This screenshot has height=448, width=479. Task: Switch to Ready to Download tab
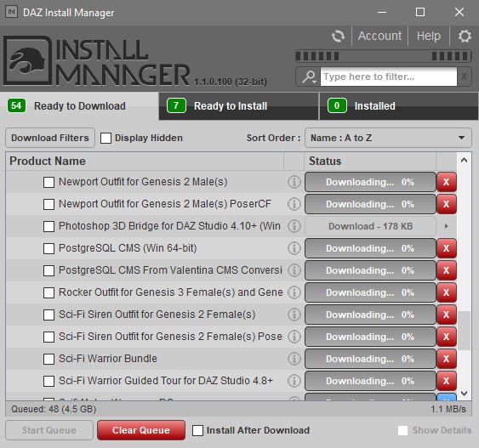click(79, 106)
